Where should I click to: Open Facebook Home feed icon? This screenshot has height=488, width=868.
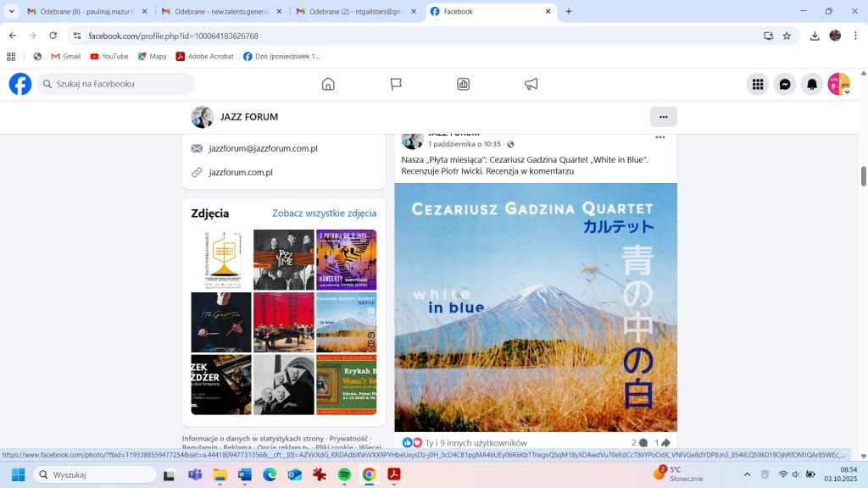pyautogui.click(x=328, y=84)
